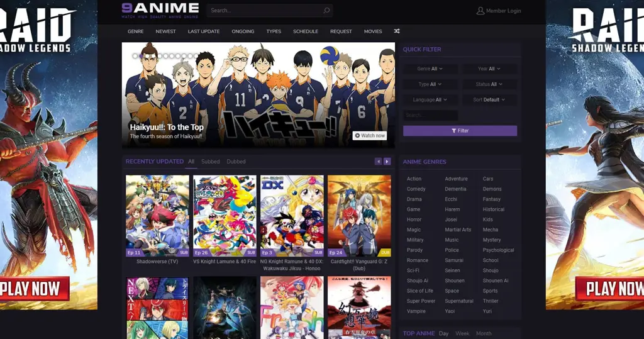
Task: Switch Recently Updated to Subbed tab
Action: click(x=210, y=162)
